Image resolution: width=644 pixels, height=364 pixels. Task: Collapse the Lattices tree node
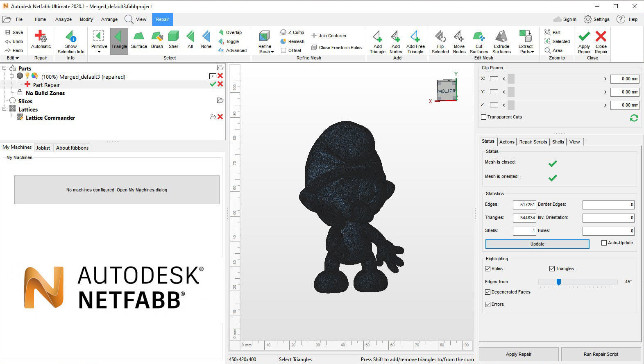pyautogui.click(x=5, y=109)
